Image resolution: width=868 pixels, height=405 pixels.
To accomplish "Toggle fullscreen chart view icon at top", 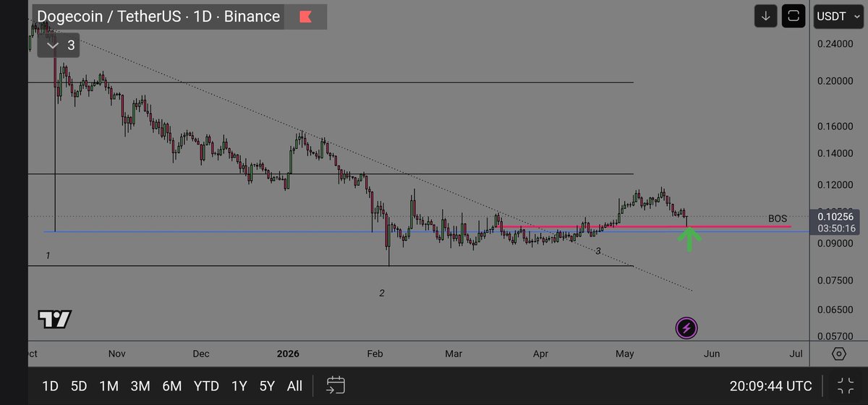I will (793, 15).
